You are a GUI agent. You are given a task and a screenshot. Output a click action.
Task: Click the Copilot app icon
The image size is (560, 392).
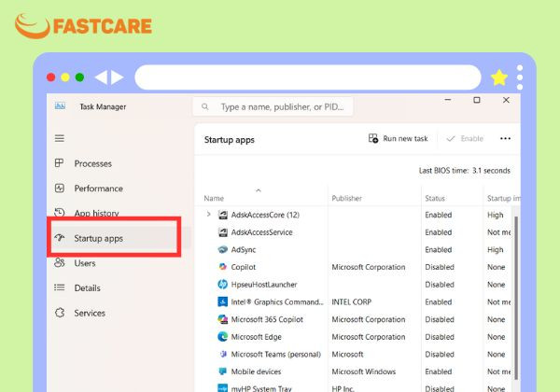point(223,267)
